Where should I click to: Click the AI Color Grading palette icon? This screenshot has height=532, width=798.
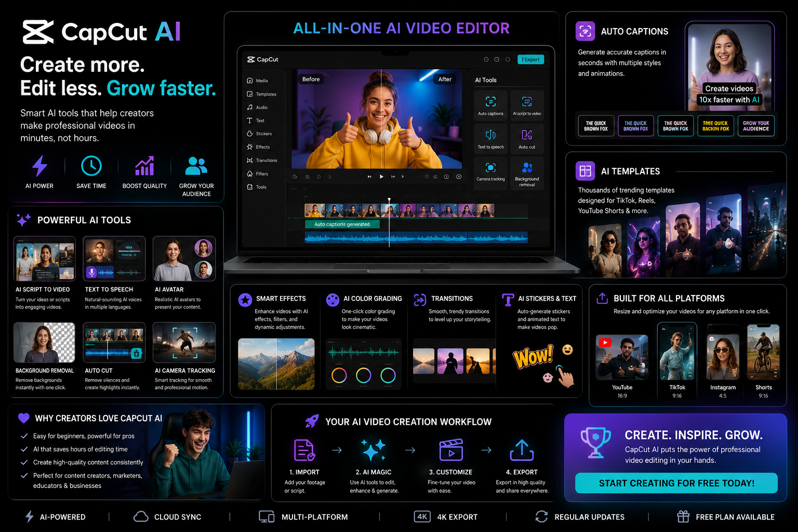tap(332, 300)
